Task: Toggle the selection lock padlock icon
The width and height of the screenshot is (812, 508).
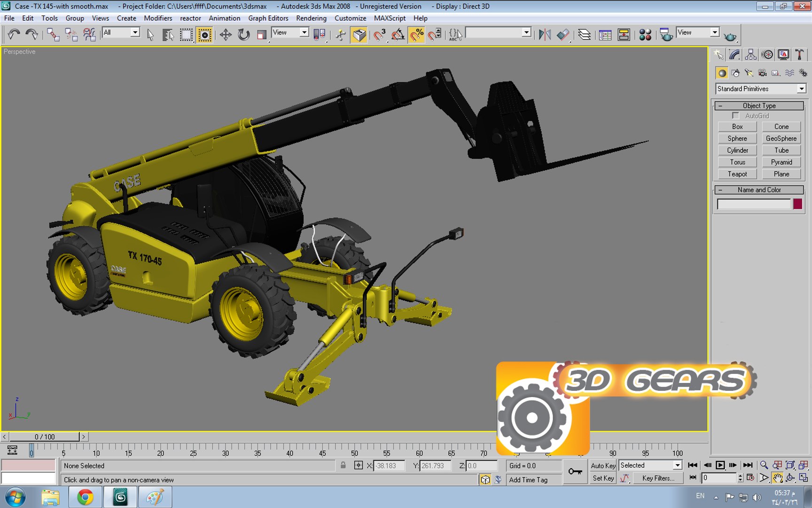Action: coord(343,465)
